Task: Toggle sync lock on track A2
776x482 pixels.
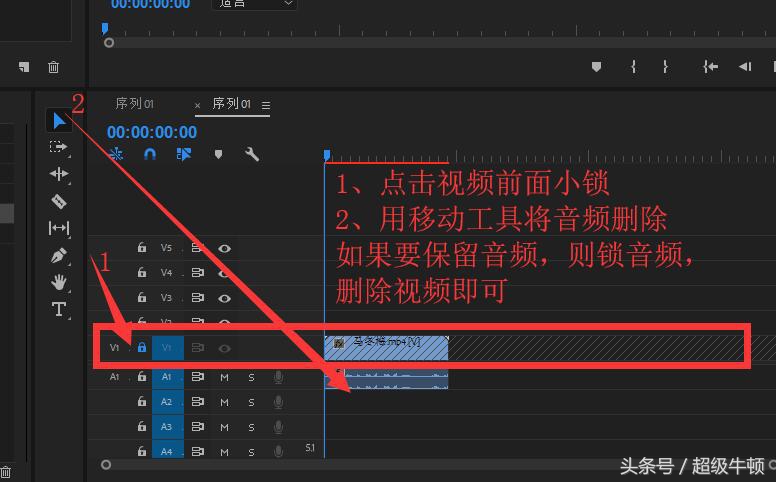Action: 197,401
